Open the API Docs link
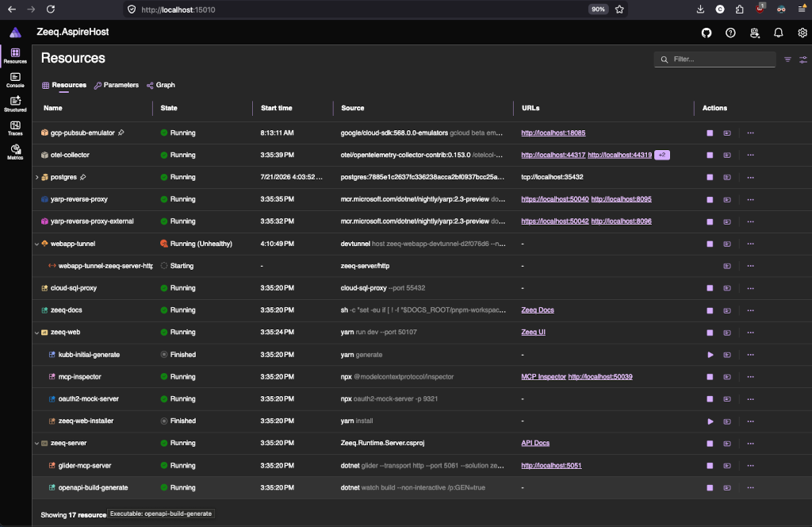Image resolution: width=812 pixels, height=527 pixels. point(535,443)
